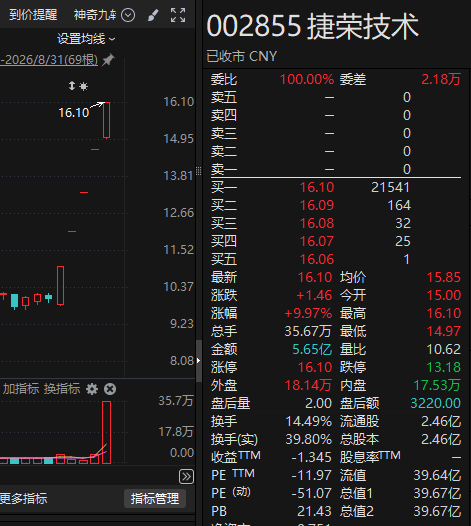This screenshot has height=526, width=471.
Task: Click the 买一 volume 21541
Action: tap(390, 187)
